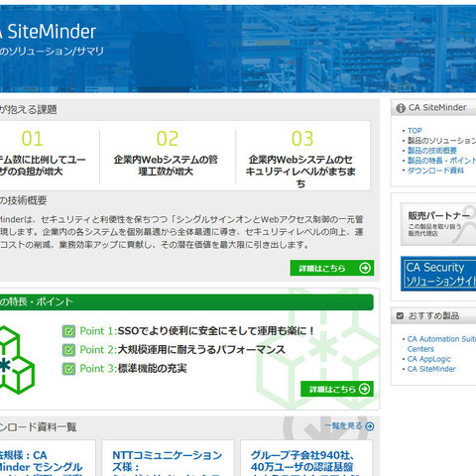Image resolution: width=476 pixels, height=476 pixels.
Task: Open the NTTコミュニケーションズ様 download card
Action: click(x=168, y=458)
